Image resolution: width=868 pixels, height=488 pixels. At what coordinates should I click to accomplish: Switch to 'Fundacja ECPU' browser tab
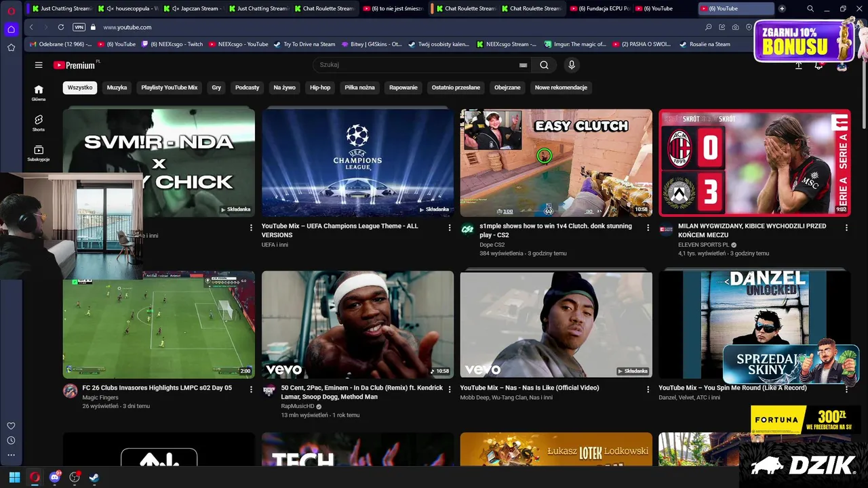[x=599, y=9]
